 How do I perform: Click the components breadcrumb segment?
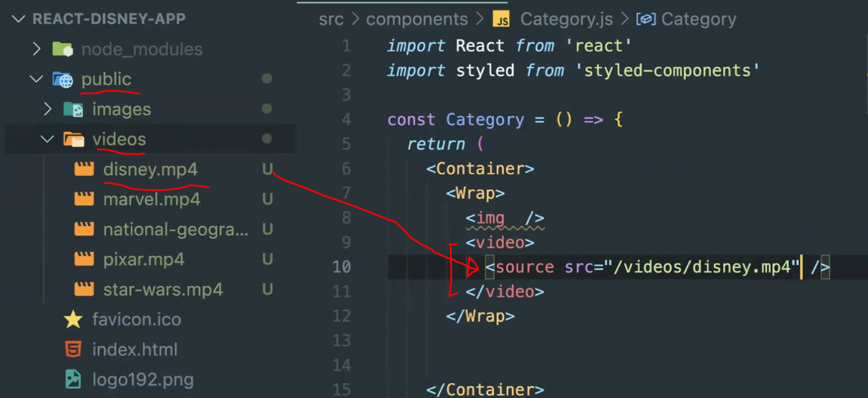[417, 20]
